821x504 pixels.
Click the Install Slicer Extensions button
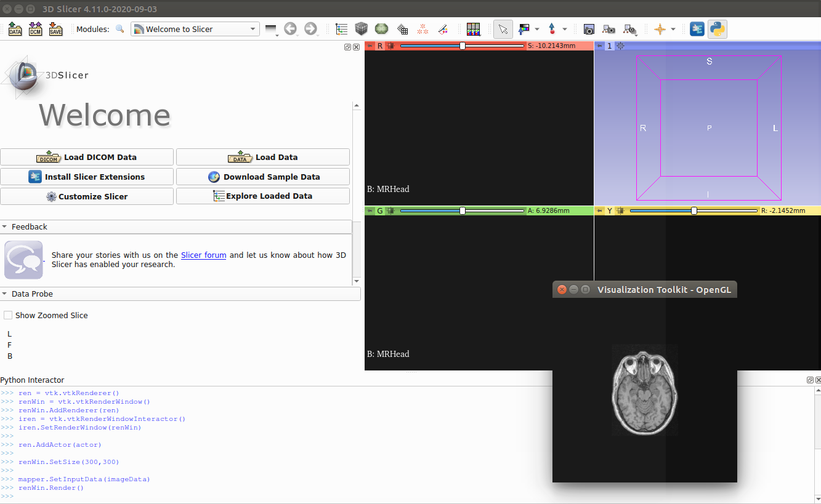coord(87,177)
